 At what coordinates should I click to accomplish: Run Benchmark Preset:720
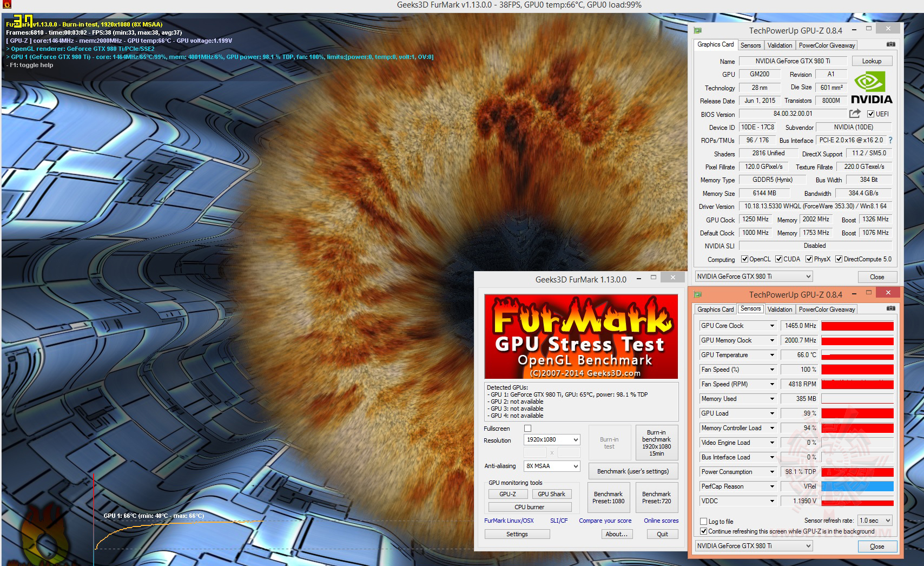(x=656, y=498)
